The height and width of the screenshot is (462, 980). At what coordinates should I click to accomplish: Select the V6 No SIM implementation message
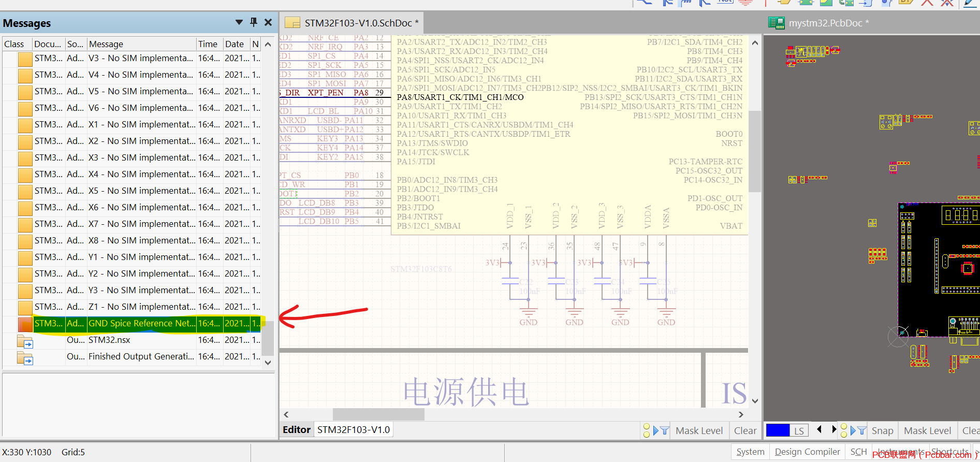pyautogui.click(x=132, y=108)
